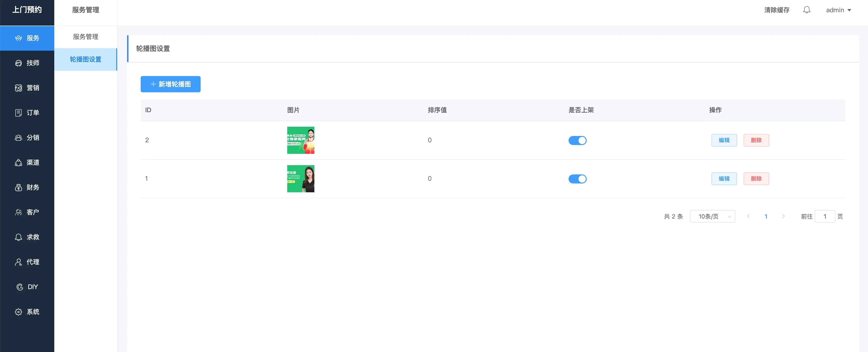Click 编辑 for carousel ID 1
868x352 pixels.
(724, 179)
